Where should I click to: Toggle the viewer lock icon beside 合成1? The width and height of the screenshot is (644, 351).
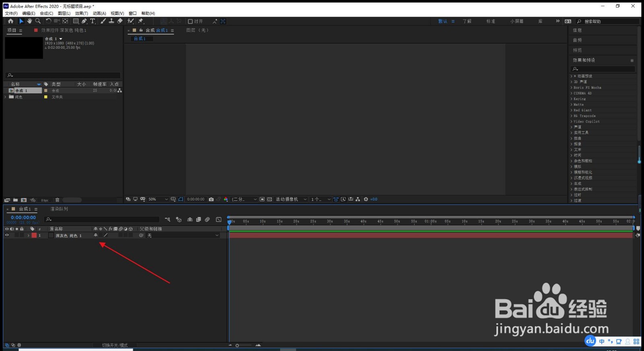pyautogui.click(x=141, y=30)
